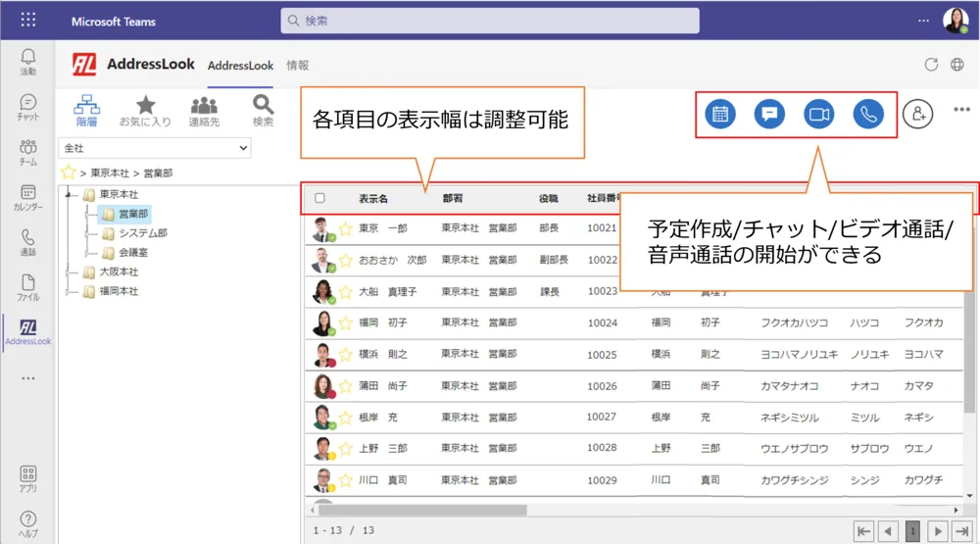Select the システム部 folder in tree
This screenshot has height=544, width=980.
142,233
